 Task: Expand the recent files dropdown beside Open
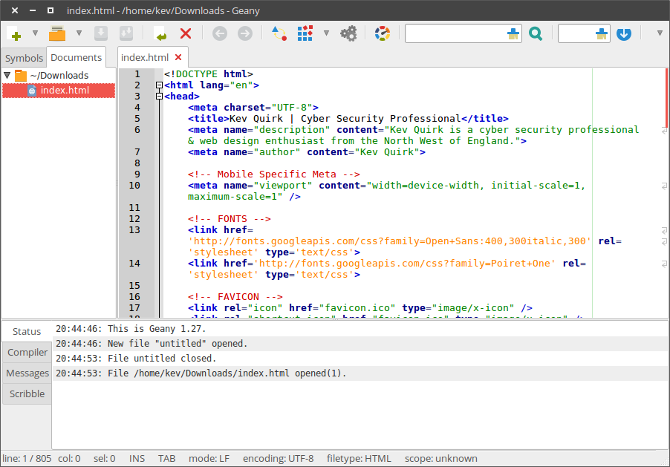(x=79, y=33)
